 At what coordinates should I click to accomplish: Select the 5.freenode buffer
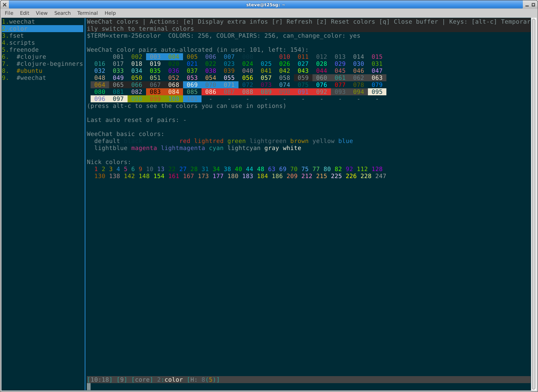(x=20, y=50)
